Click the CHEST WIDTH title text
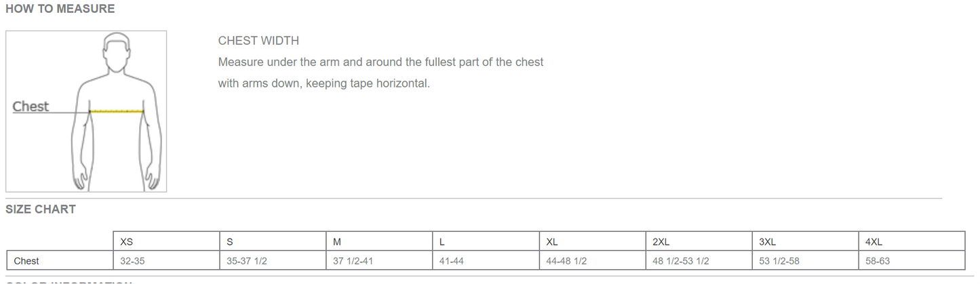Image resolution: width=980 pixels, height=284 pixels. point(258,41)
